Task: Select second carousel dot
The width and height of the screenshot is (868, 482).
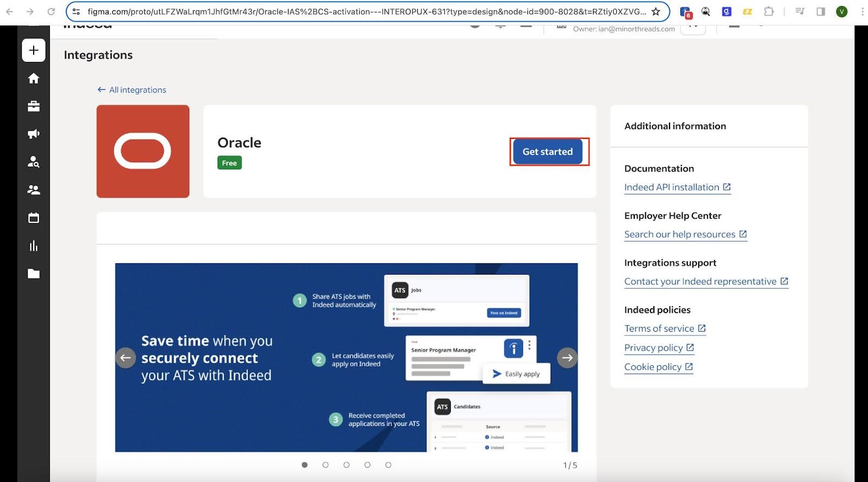Action: point(325,465)
